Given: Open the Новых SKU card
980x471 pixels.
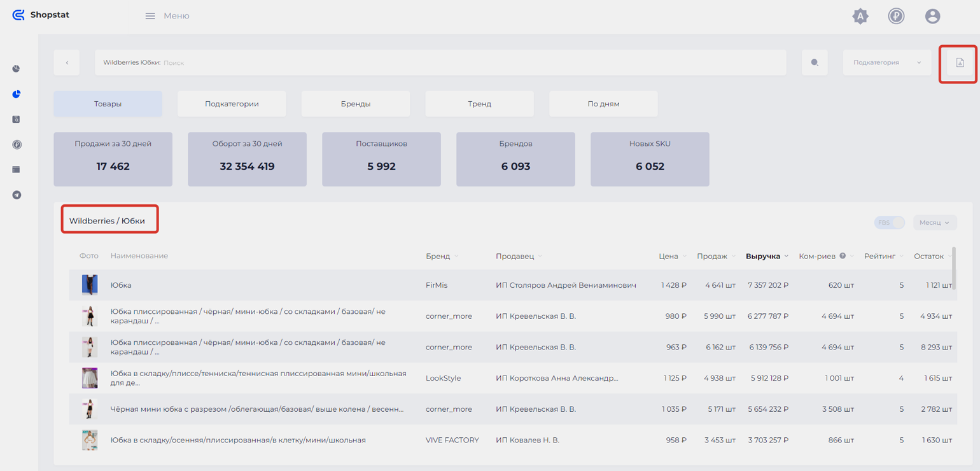Looking at the screenshot, I should click(x=650, y=159).
